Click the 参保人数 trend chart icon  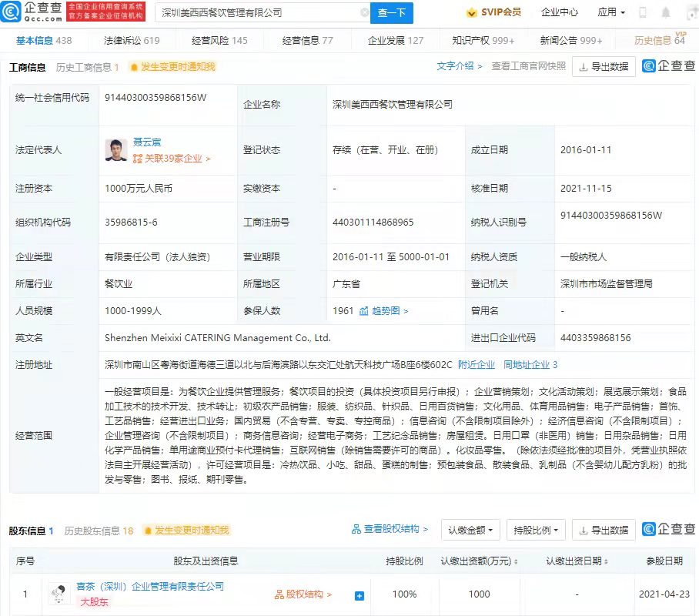(x=364, y=311)
